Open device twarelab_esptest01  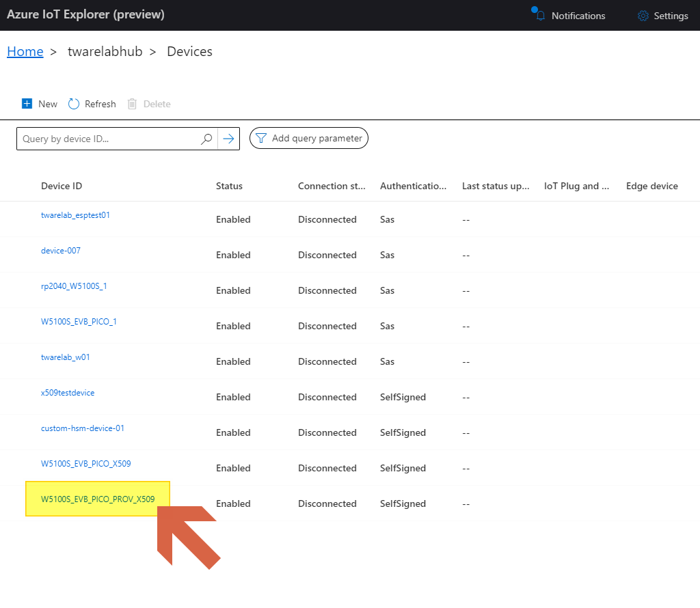[75, 215]
